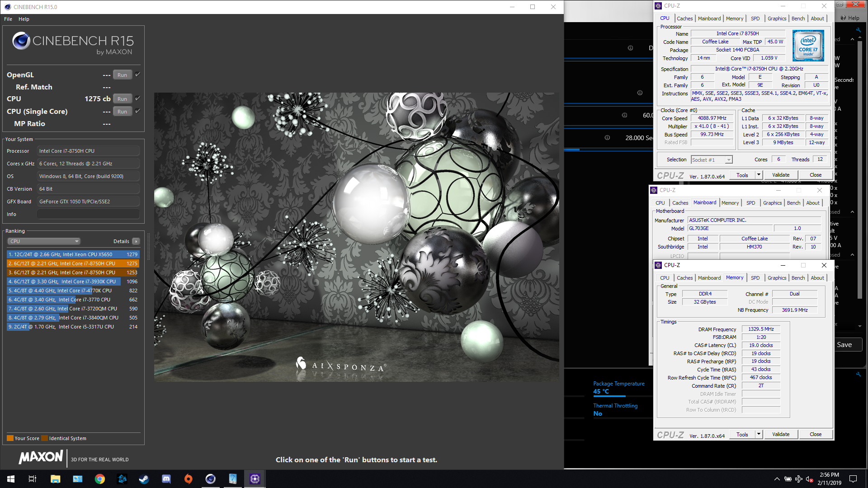This screenshot has height=488, width=868.
Task: Click Close in the Memory CPU-Z window
Action: (x=816, y=434)
